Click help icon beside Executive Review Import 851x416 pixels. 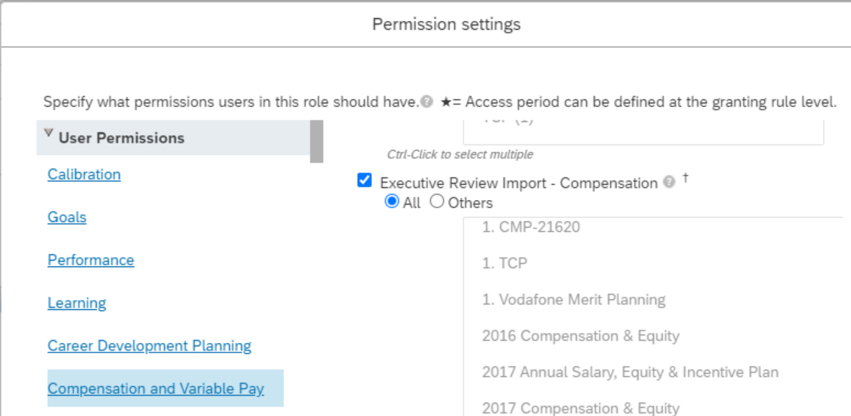pyautogui.click(x=669, y=182)
